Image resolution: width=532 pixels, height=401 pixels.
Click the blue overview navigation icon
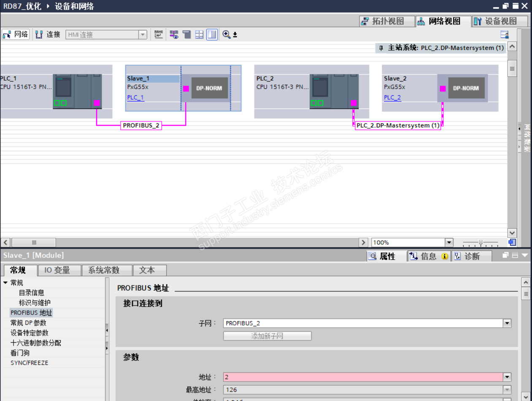click(x=512, y=242)
